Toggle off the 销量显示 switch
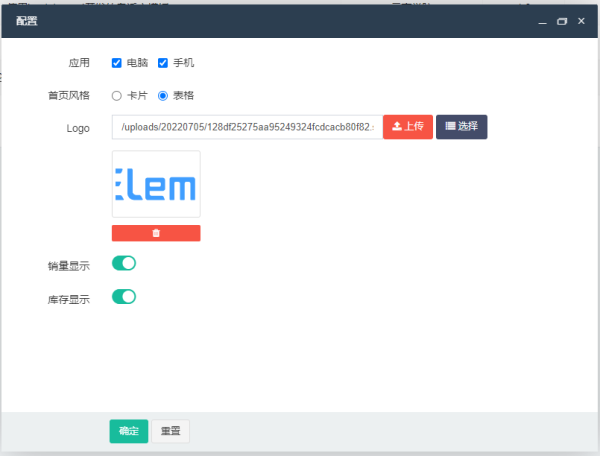 pyautogui.click(x=124, y=263)
